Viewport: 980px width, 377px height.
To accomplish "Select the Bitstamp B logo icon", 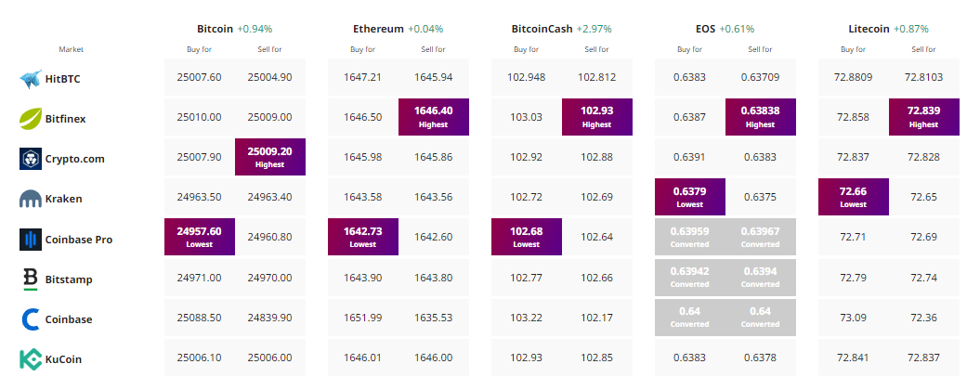I will tap(31, 279).
